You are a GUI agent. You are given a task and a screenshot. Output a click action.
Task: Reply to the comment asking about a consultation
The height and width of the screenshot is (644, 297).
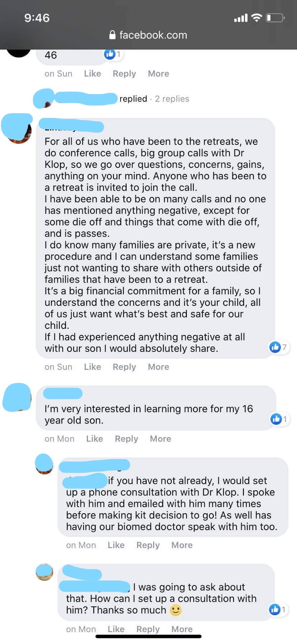coord(148,629)
